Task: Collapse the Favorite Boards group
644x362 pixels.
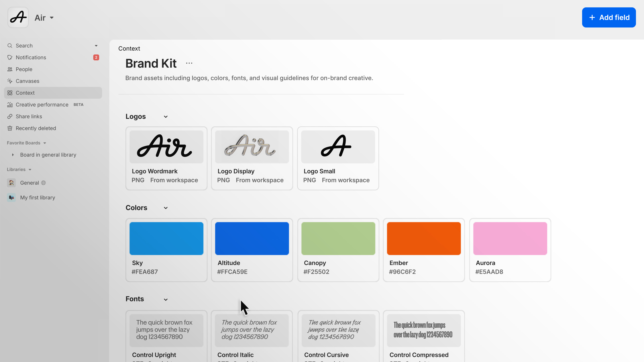Action: click(x=45, y=143)
